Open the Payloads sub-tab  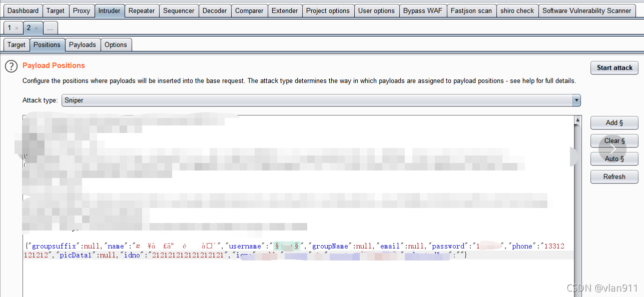(x=83, y=44)
